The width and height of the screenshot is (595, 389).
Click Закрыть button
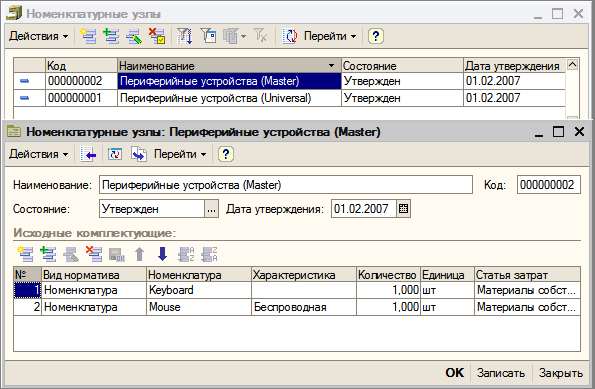pyautogui.click(x=561, y=373)
